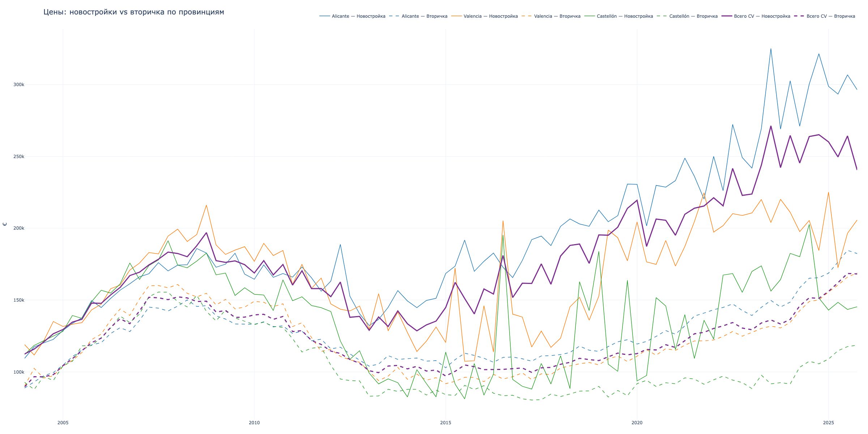Viewport: 868px width, 434px height.
Task: Click the 2010 x-axis tick label
Action: (254, 423)
